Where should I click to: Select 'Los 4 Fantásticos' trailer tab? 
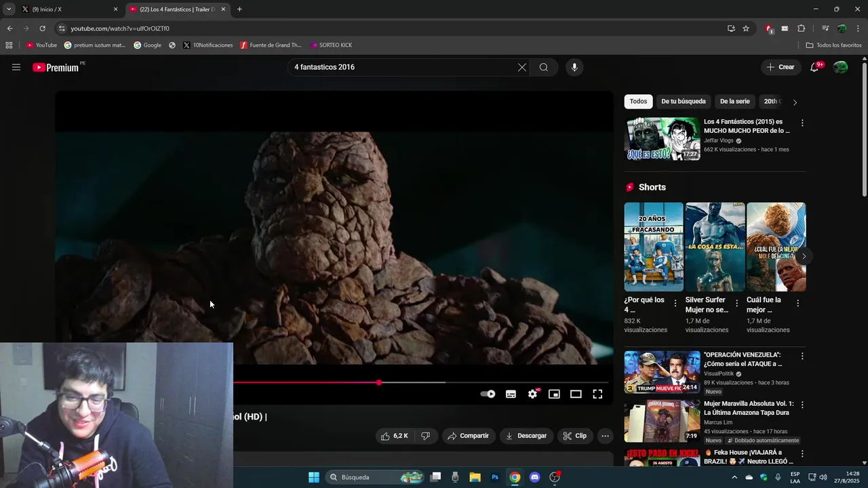(x=178, y=9)
